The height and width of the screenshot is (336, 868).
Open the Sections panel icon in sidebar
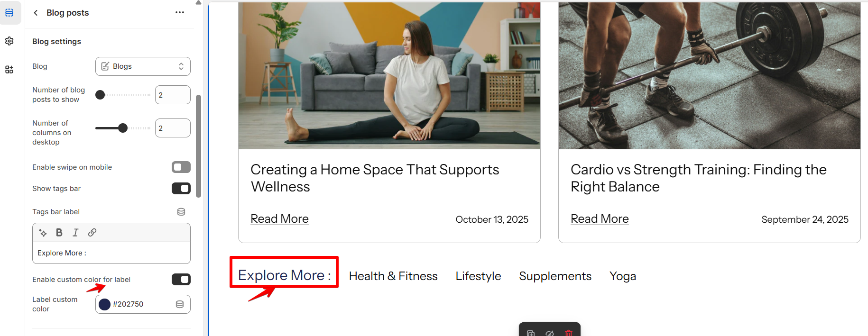(9, 13)
